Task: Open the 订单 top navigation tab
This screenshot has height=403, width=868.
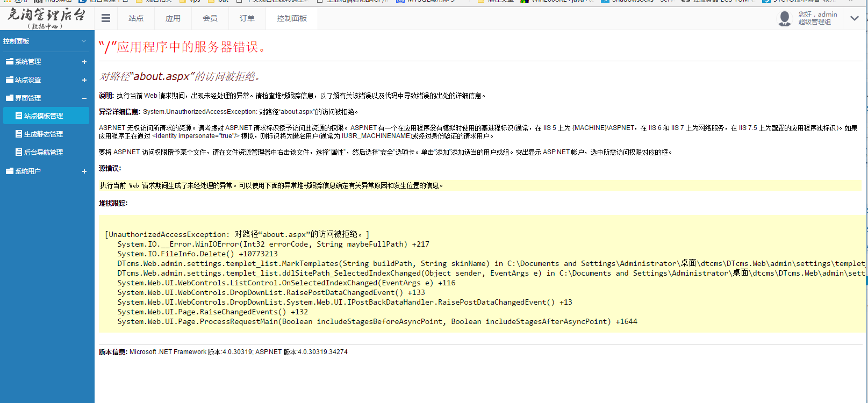Action: point(247,18)
